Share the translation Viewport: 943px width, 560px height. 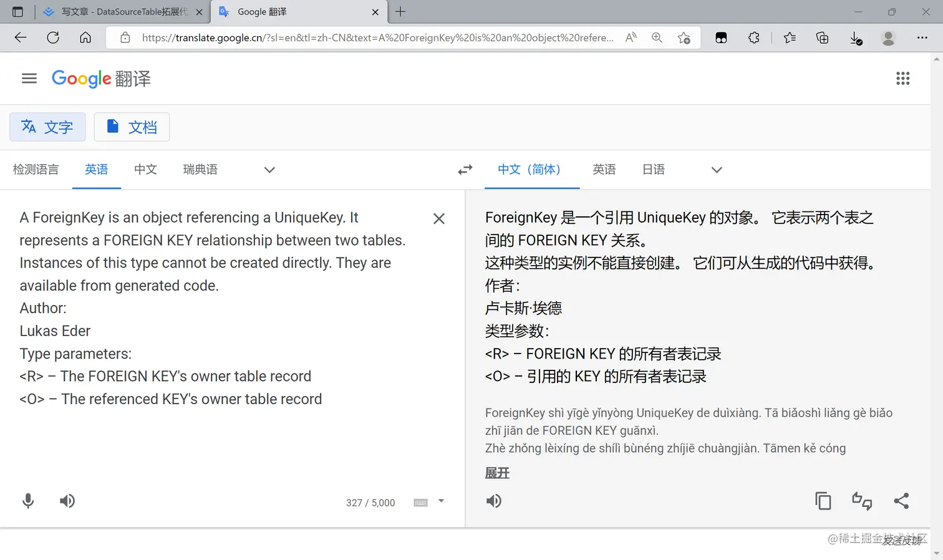coord(901,501)
